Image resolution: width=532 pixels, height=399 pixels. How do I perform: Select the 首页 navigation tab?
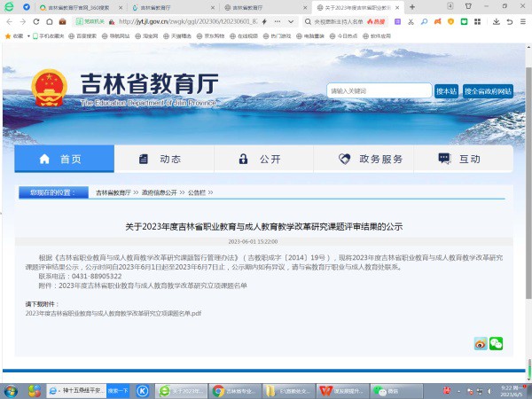tap(60, 159)
